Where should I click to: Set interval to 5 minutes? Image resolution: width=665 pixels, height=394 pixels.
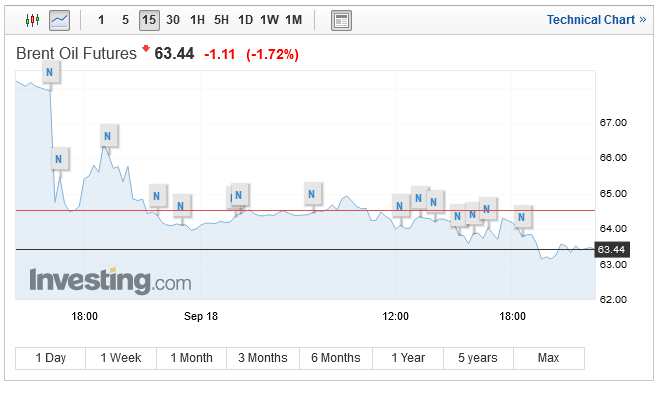tap(125, 20)
